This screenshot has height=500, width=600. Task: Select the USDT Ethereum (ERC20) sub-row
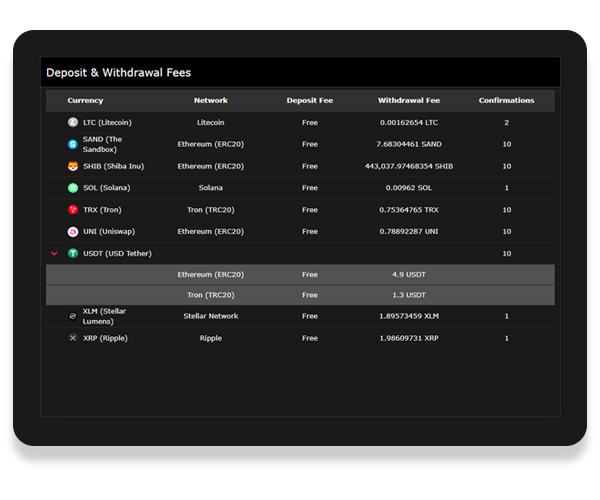(x=300, y=275)
